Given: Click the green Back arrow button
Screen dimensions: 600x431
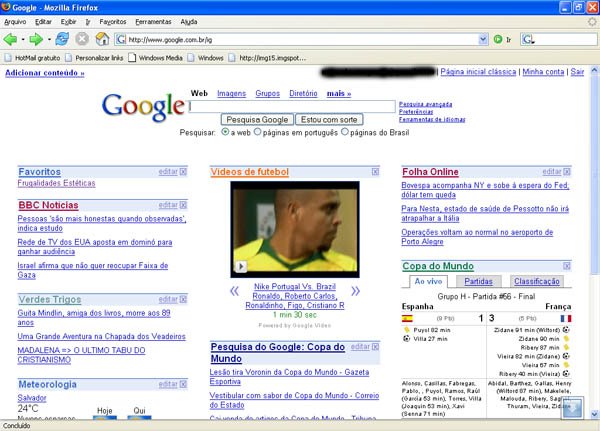Looking at the screenshot, I should (10, 39).
